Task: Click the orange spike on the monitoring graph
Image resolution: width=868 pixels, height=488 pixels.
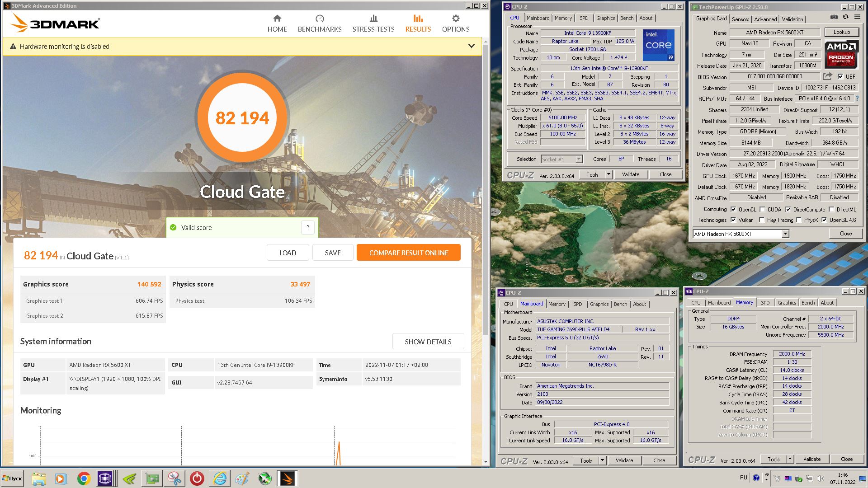Action: (339, 453)
